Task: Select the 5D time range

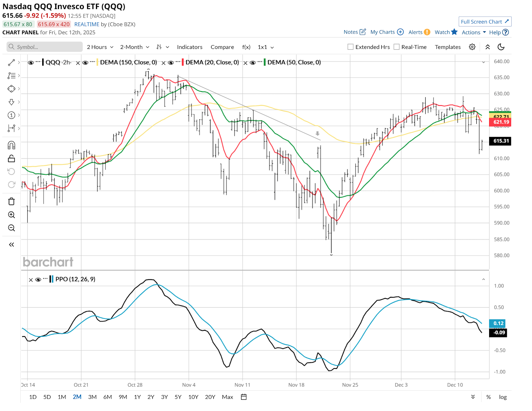Action: (x=47, y=397)
